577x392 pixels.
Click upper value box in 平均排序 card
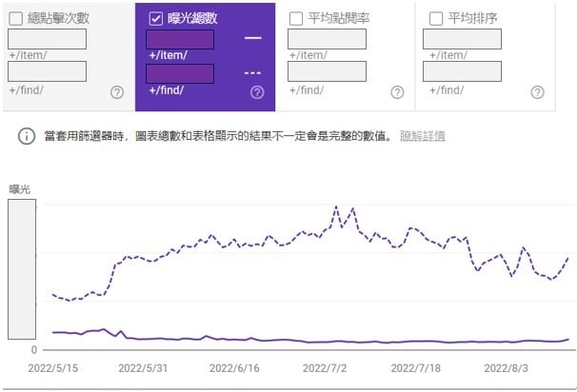coord(462,39)
